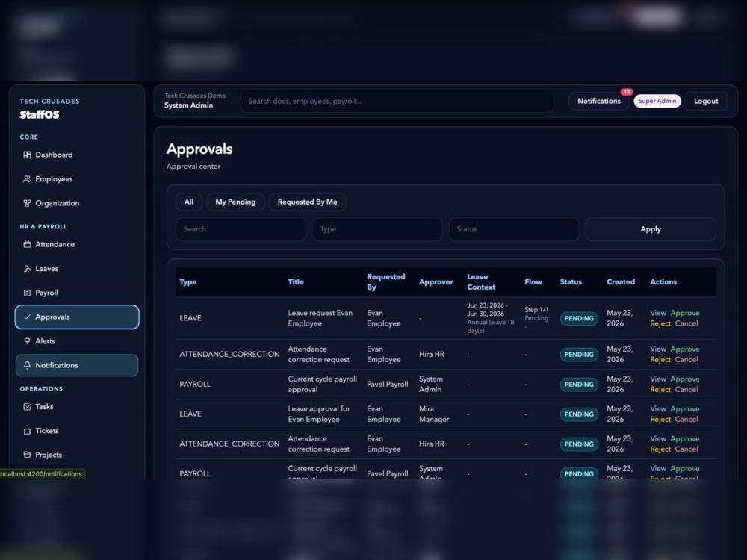Viewport: 747px width, 560px height.
Task: Go to the Employees section
Action: 77,179
